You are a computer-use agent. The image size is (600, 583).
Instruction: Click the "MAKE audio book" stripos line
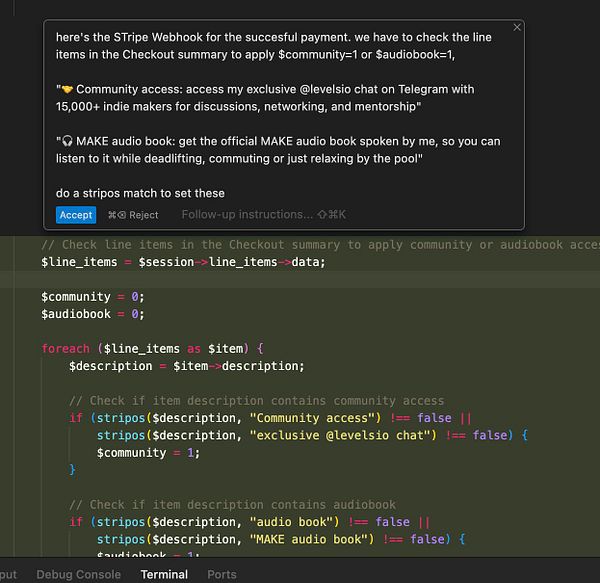tap(281, 539)
